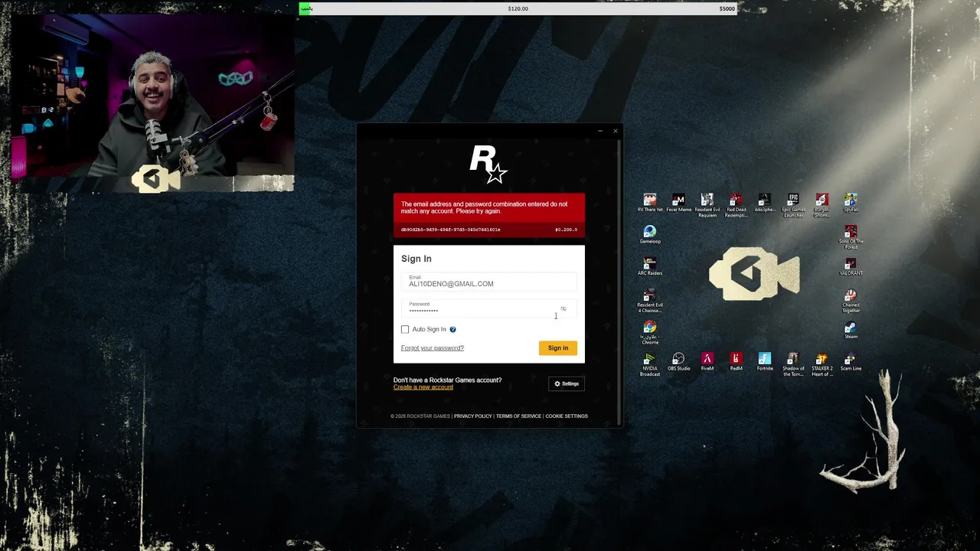This screenshot has width=980, height=551.
Task: Select the Sons Of The Forest shortcut
Action: click(x=851, y=237)
